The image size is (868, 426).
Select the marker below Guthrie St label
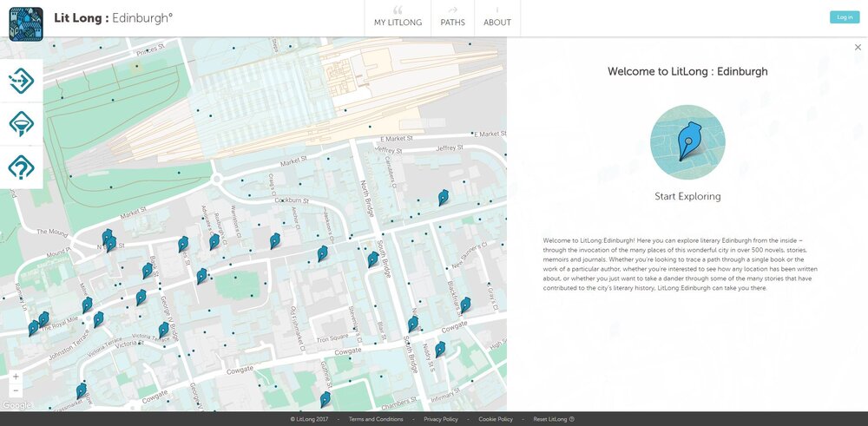coord(325,399)
